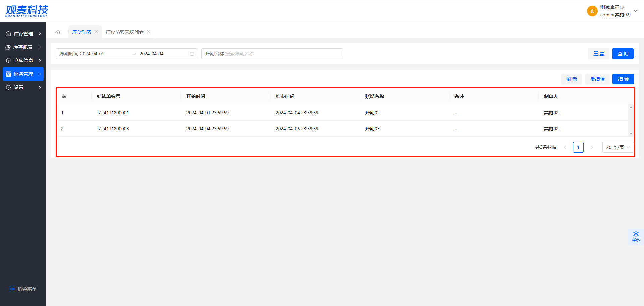Click start time 2024-04-01 23:59:59
The height and width of the screenshot is (306, 644).
(x=208, y=113)
